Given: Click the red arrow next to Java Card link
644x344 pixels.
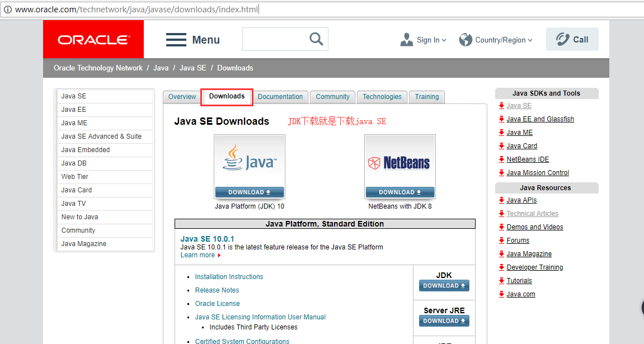Looking at the screenshot, I should [501, 146].
